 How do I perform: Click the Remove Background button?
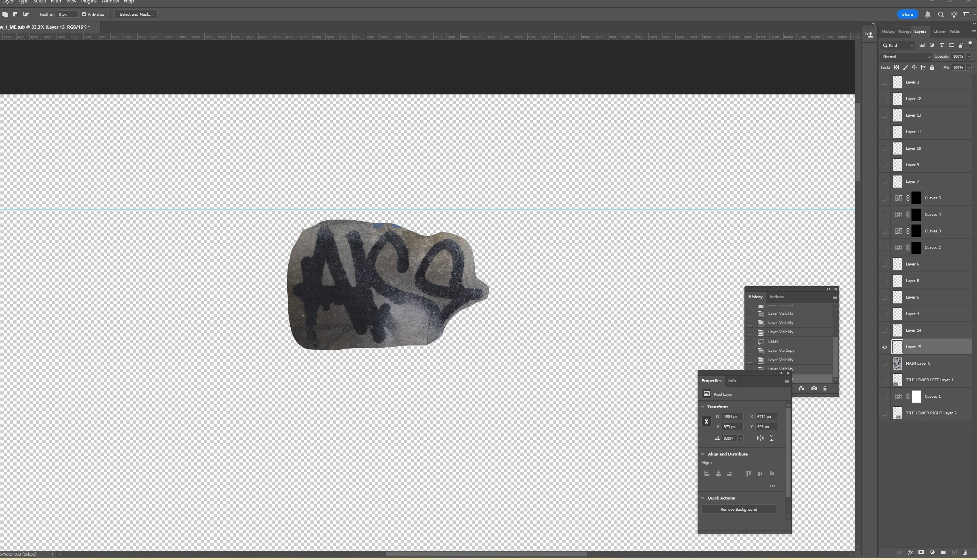click(738, 510)
